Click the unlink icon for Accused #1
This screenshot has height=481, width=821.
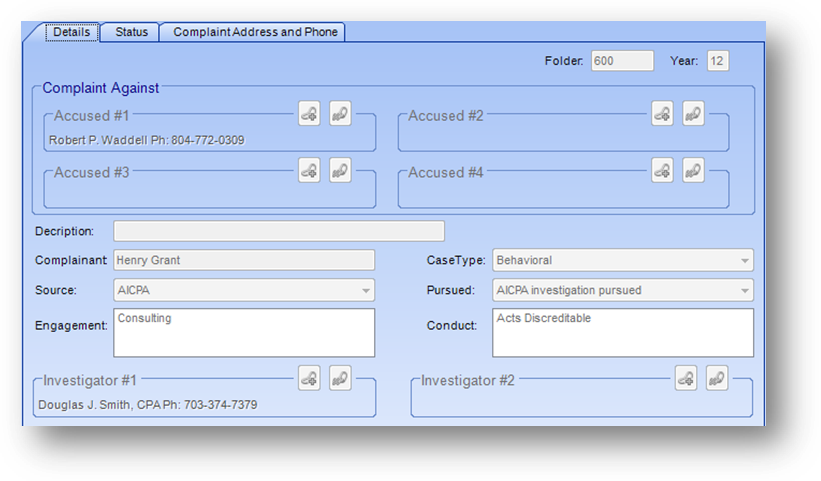(340, 114)
